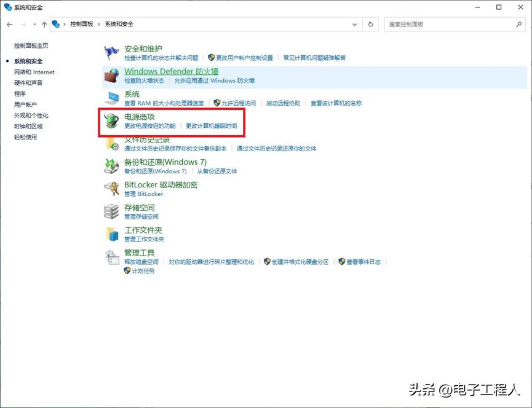Image resolution: width=532 pixels, height=408 pixels.
Task: Open the address bar dropdown arrow
Action: (354, 25)
